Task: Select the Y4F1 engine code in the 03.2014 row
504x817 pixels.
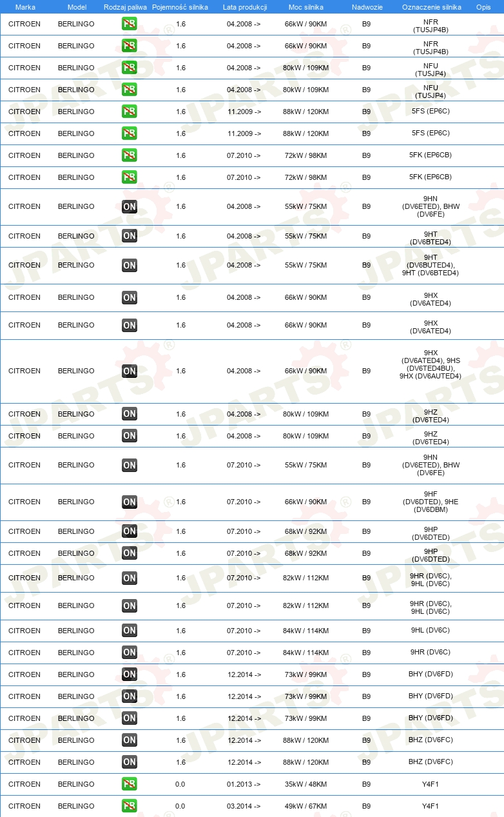Action: (431, 806)
